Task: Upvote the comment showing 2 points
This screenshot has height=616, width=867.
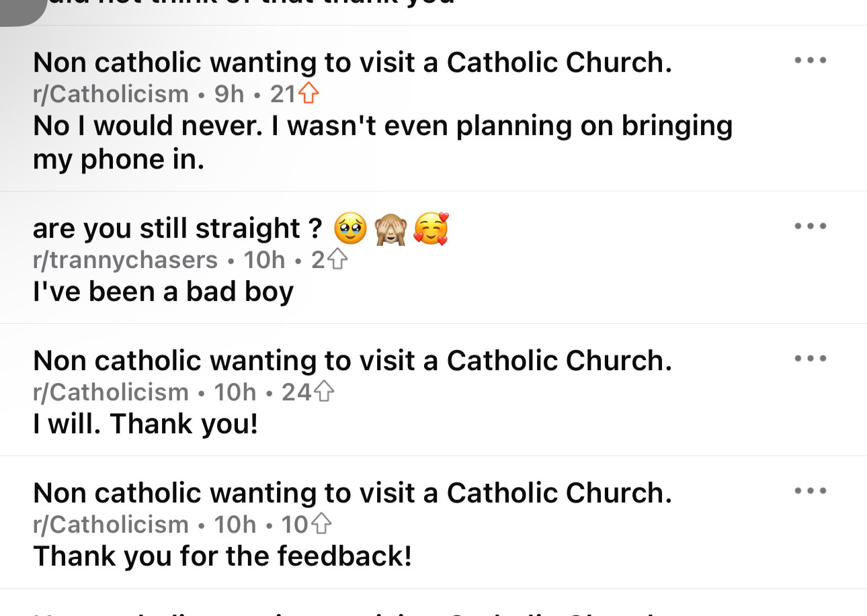Action: pyautogui.click(x=337, y=259)
